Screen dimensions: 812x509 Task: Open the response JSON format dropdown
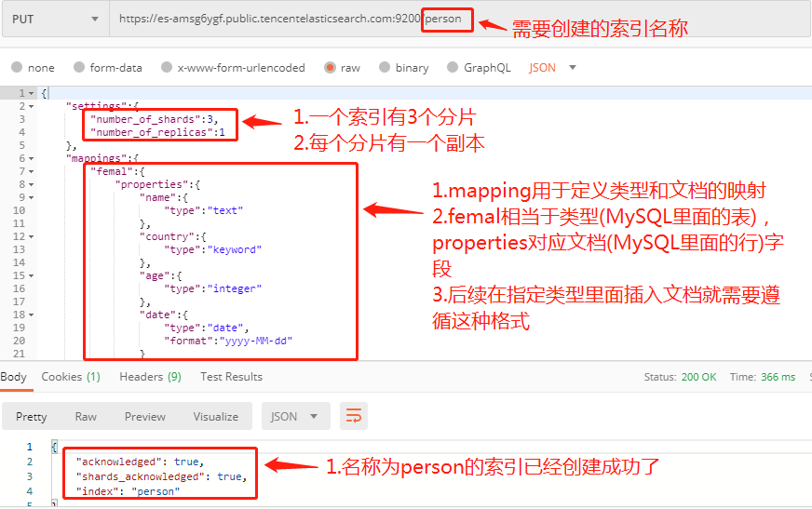point(296,416)
